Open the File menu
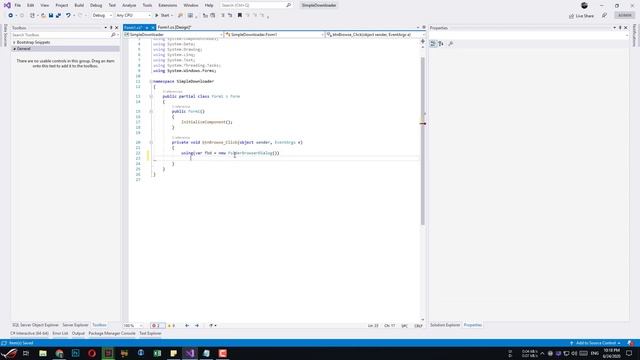This screenshot has width=640, height=360. pyautogui.click(x=18, y=5)
